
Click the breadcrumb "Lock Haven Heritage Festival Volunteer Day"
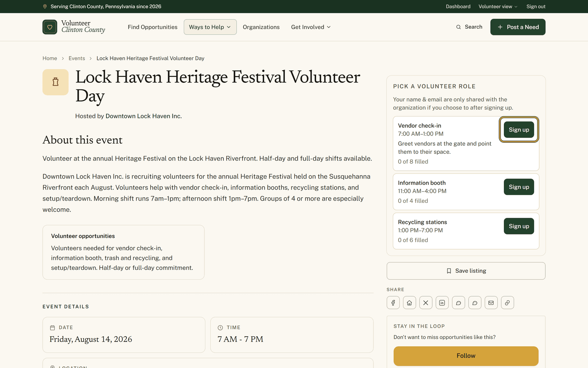click(x=150, y=58)
